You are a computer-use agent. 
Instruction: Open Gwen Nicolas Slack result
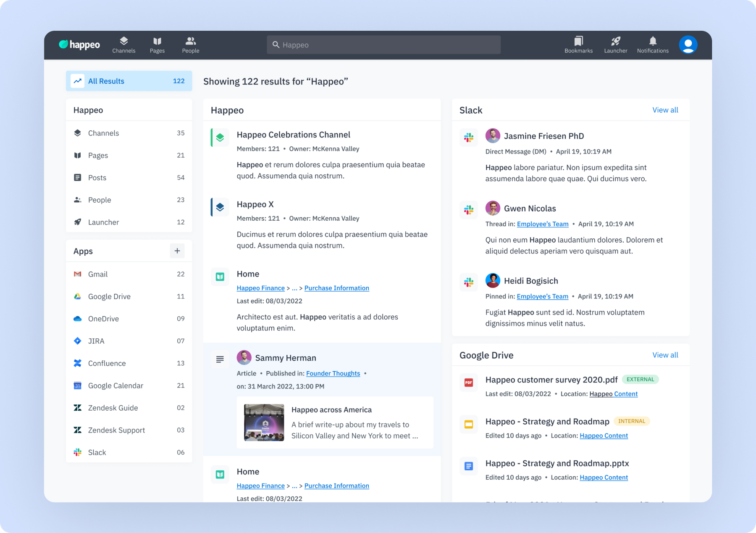click(x=530, y=208)
